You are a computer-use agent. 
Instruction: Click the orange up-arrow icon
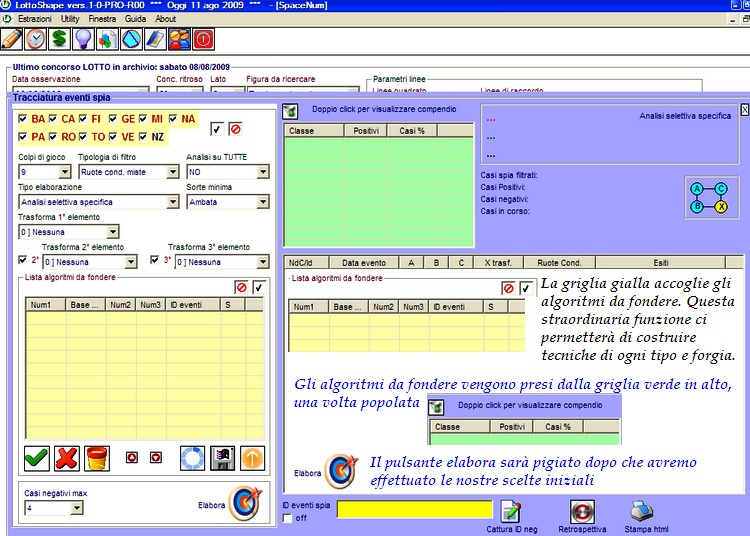click(253, 459)
